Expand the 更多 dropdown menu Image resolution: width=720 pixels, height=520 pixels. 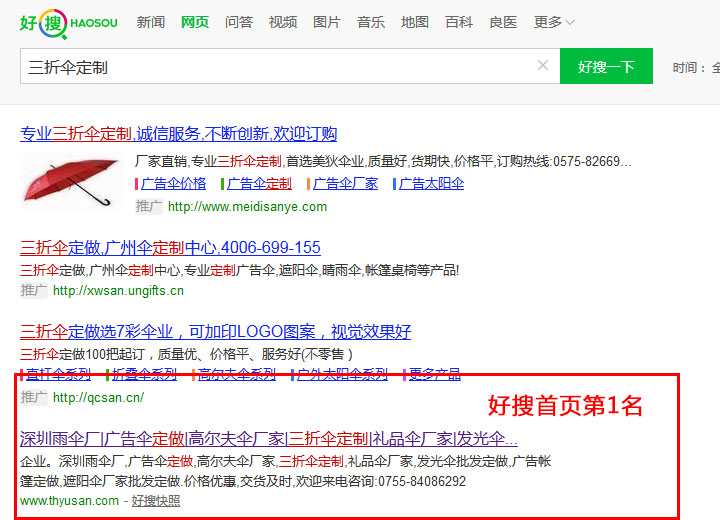click(554, 22)
